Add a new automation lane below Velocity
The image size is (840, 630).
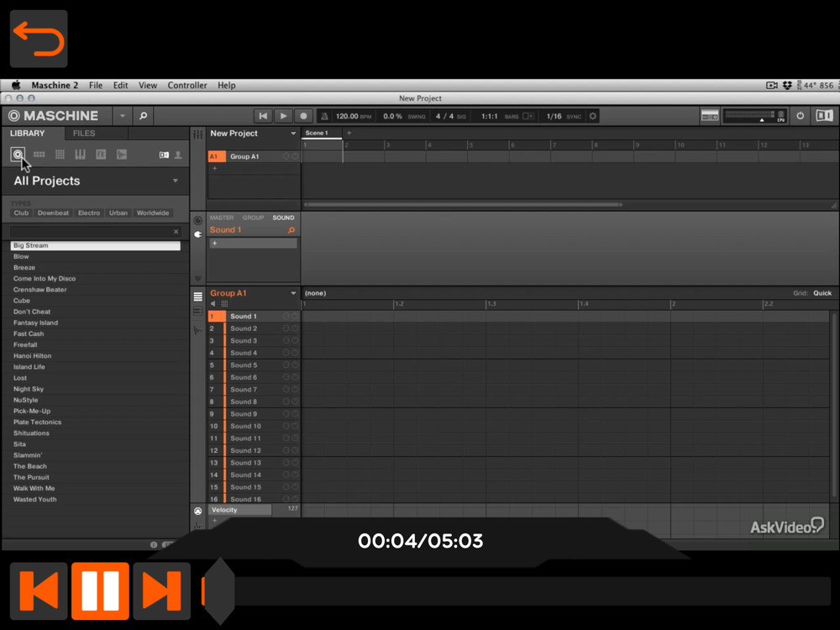(215, 520)
